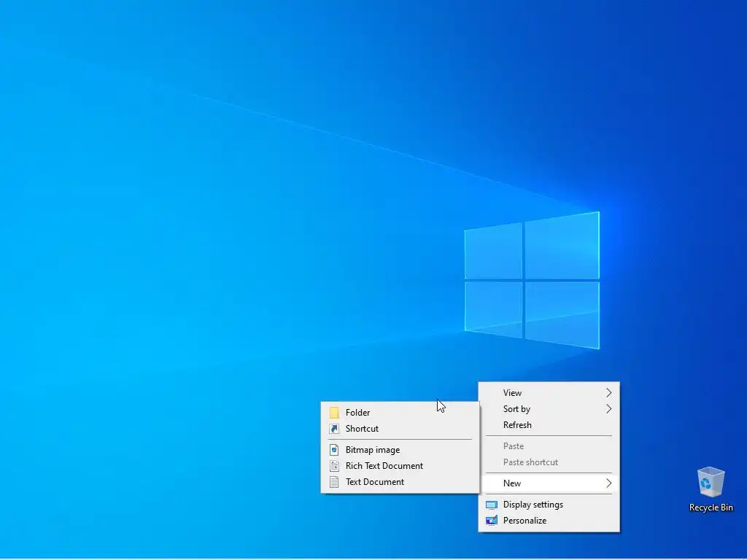Expand the View submenu arrow

click(x=608, y=393)
